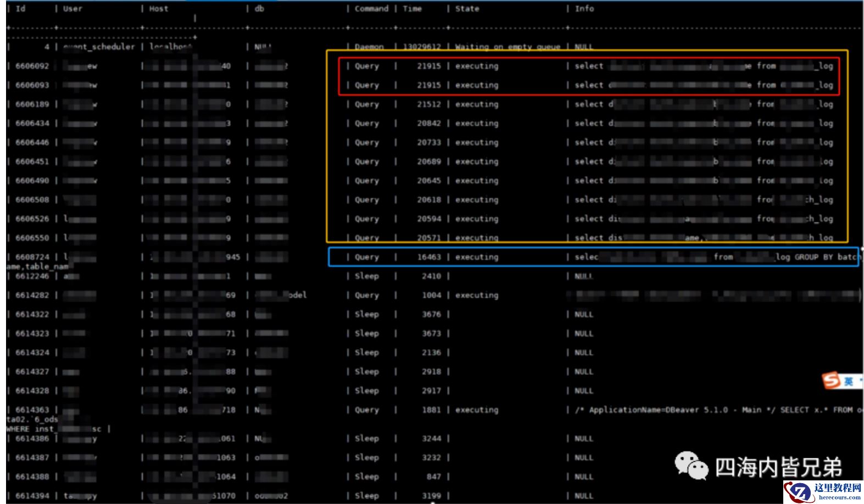Screen dimensions: 864x504
Task: Click the Sogou input method S icon
Action: pos(832,380)
